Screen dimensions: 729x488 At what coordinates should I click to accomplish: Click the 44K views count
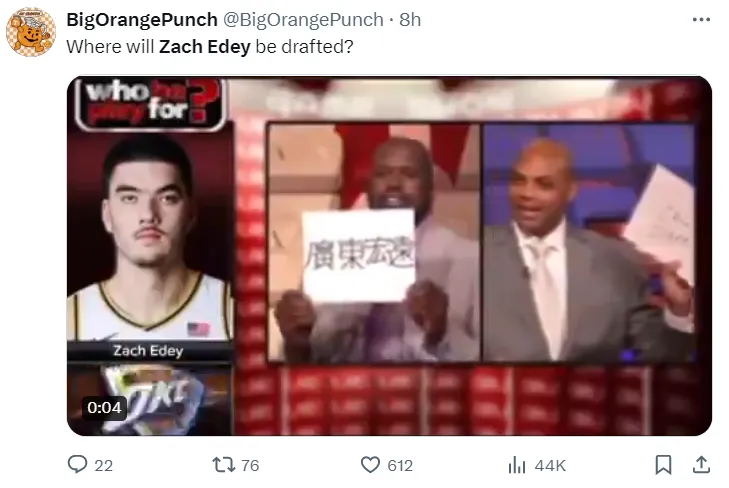(550, 465)
